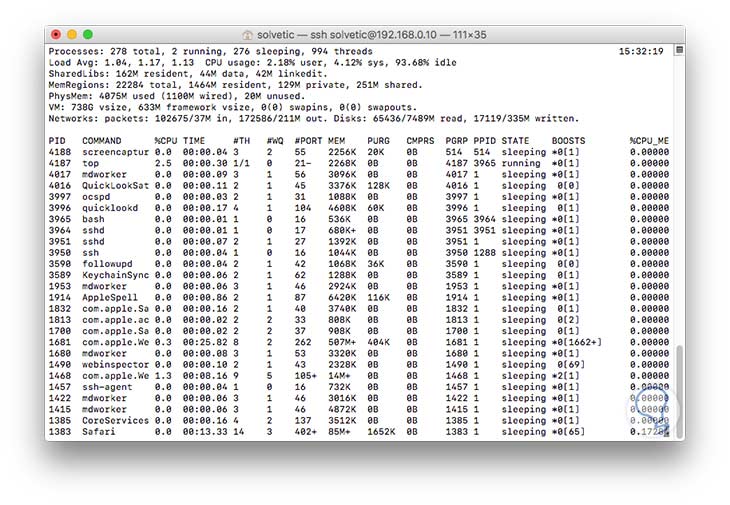Click the 'CPU usage: 2.18% user' text
Image resolution: width=730 pixels, height=505 pixels.
(266, 63)
